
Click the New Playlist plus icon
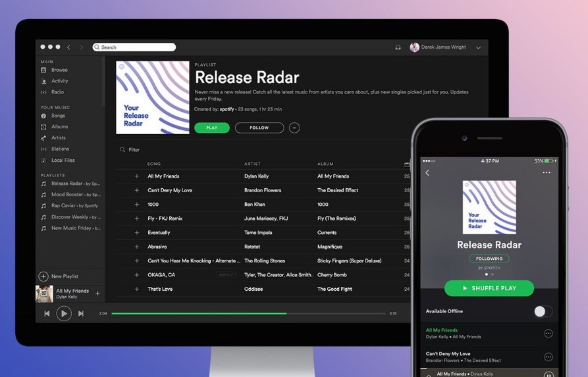43,276
